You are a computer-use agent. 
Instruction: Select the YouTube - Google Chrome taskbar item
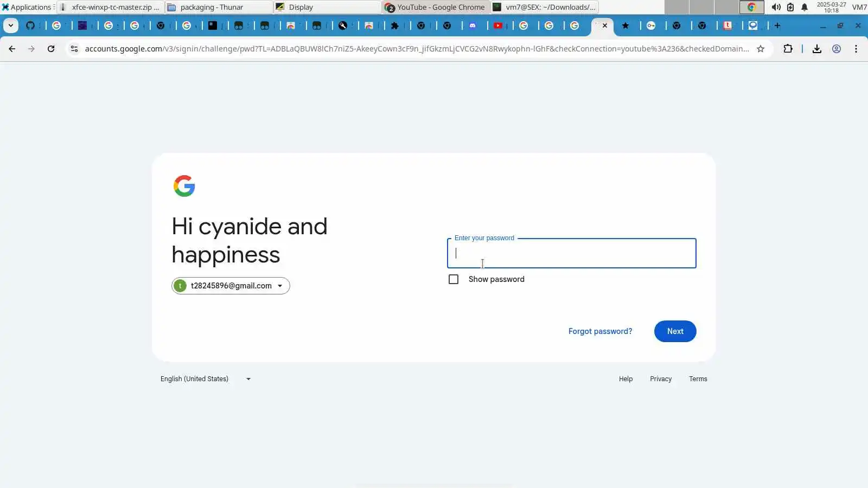436,7
